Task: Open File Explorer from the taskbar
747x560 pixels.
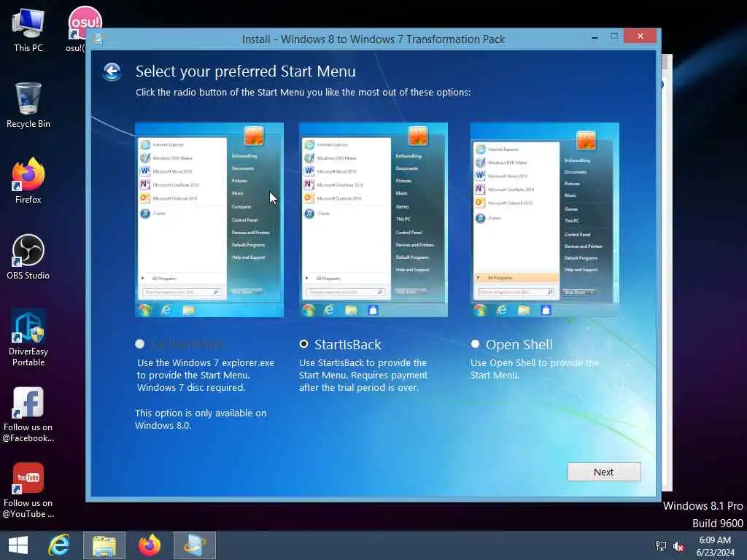Action: [104, 545]
